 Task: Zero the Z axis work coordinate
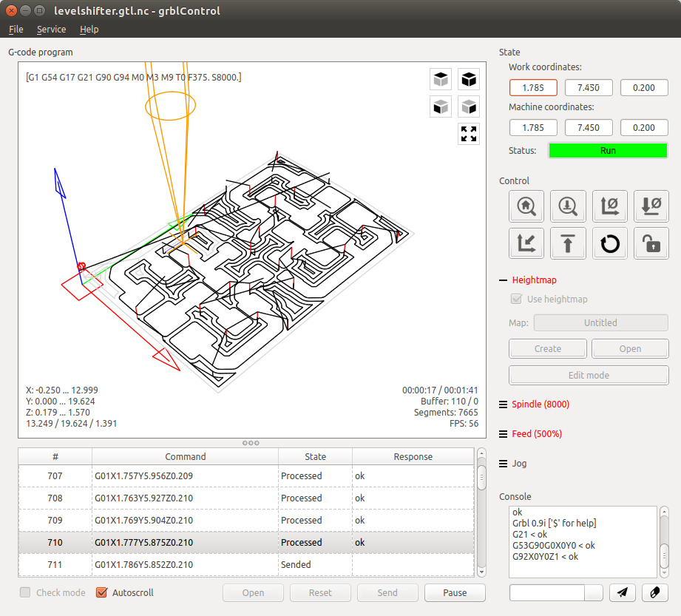click(x=651, y=206)
